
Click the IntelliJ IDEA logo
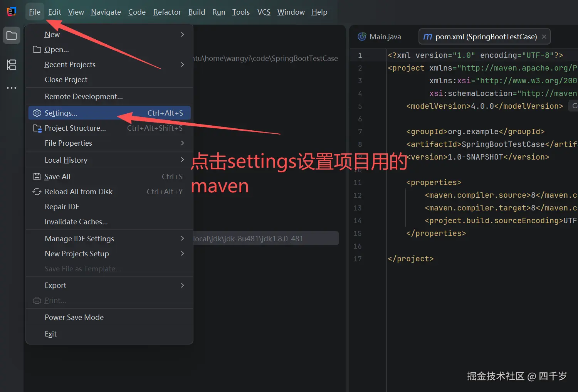coord(11,11)
